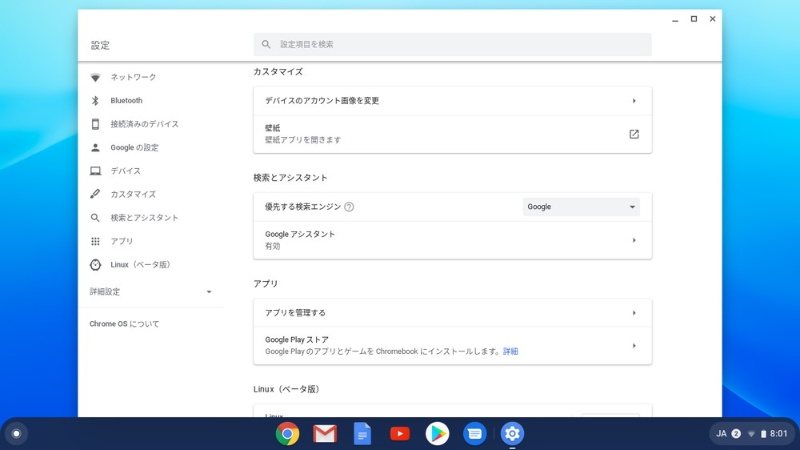
Task: Expand the 詳細設定 section in the sidebar
Action: click(150, 292)
